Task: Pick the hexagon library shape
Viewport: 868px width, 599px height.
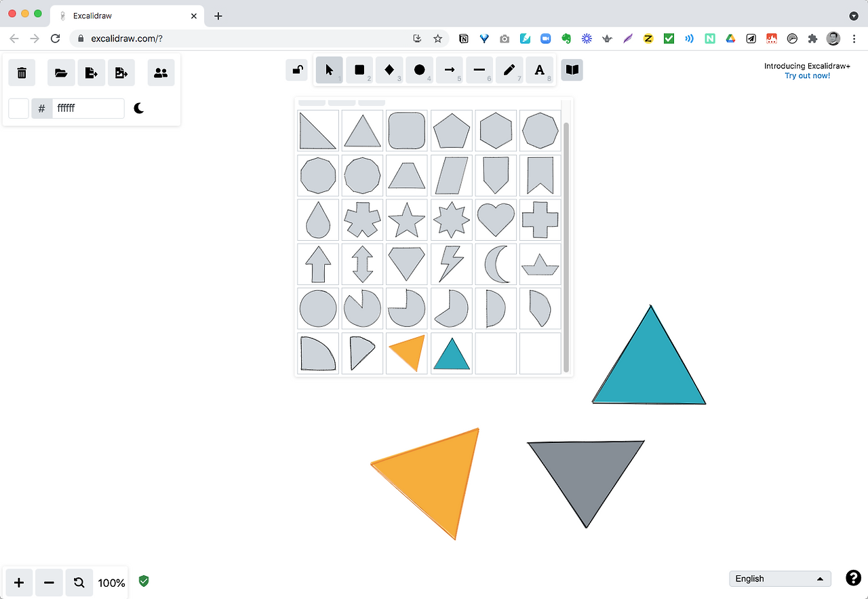Action: [496, 130]
